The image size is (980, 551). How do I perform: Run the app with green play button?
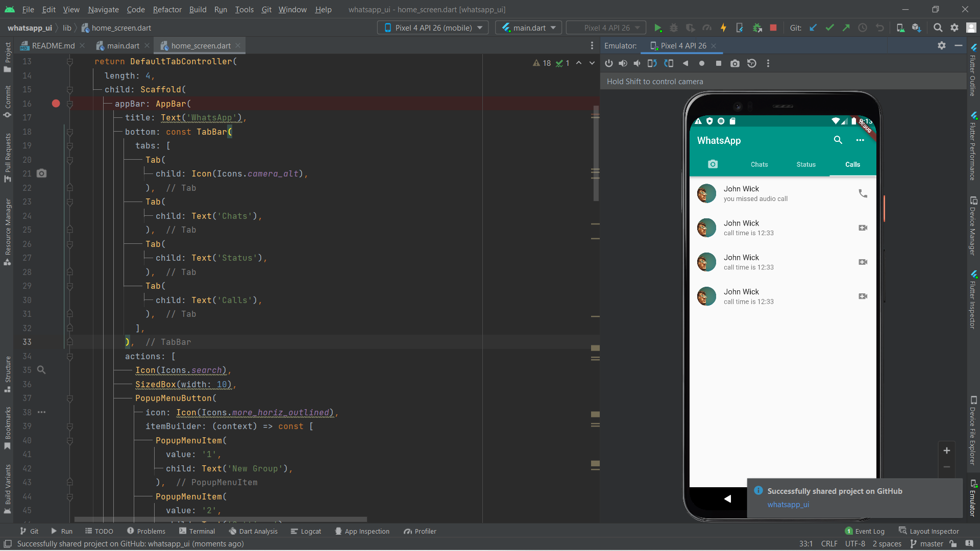click(657, 28)
